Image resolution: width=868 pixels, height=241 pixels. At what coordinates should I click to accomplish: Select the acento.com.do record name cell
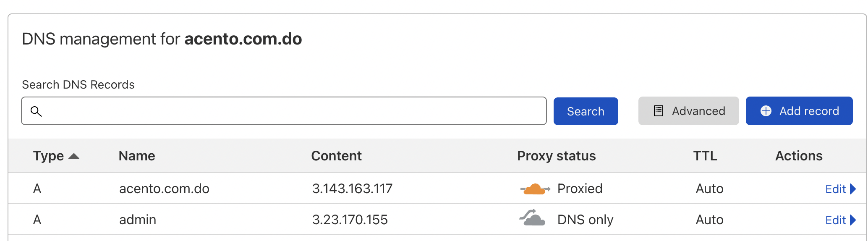(x=164, y=189)
